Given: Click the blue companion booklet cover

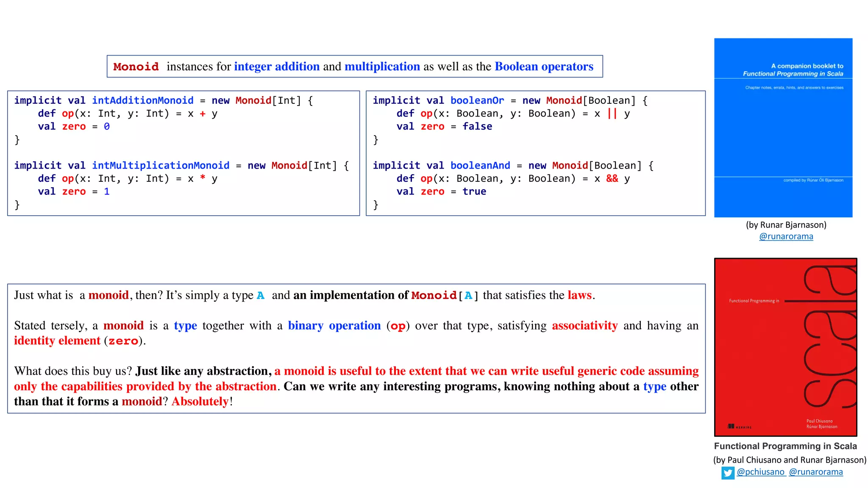Looking at the screenshot, I should 783,128.
